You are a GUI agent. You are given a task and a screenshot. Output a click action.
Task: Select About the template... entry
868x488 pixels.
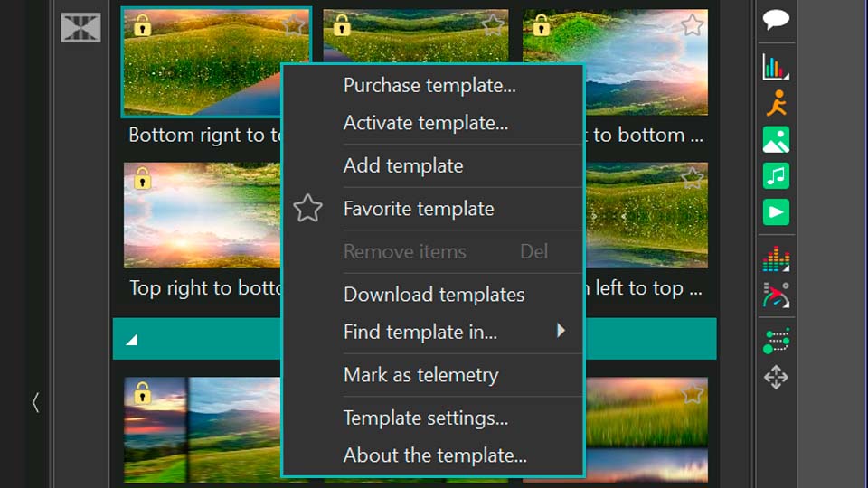tap(435, 455)
